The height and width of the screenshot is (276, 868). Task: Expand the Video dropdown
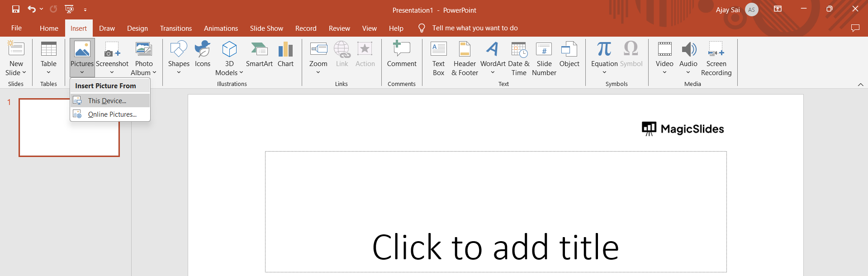664,72
